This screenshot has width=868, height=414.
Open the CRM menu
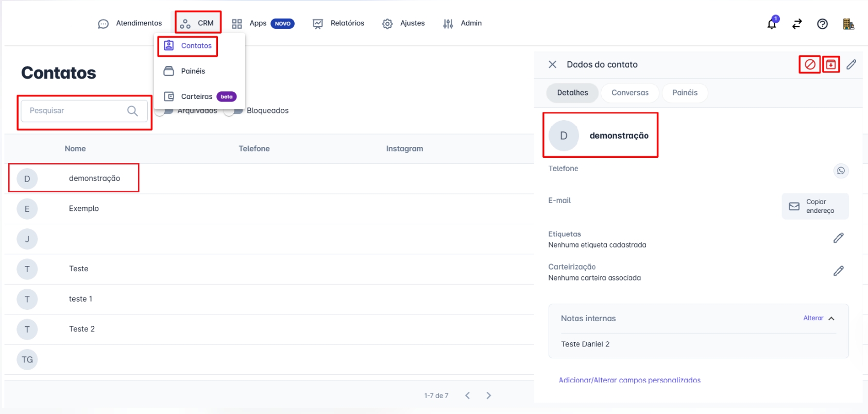click(x=198, y=23)
